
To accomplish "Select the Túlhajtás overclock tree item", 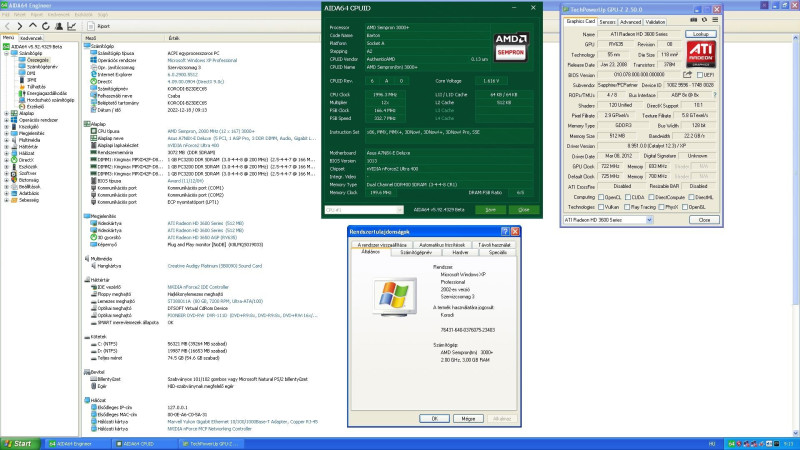I will (32, 87).
